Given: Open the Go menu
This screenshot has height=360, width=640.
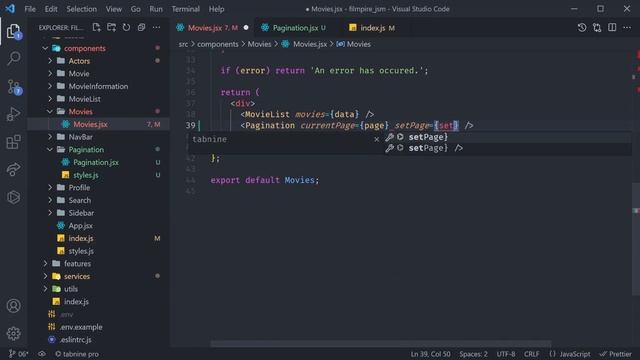Looking at the screenshot, I should 136,9.
